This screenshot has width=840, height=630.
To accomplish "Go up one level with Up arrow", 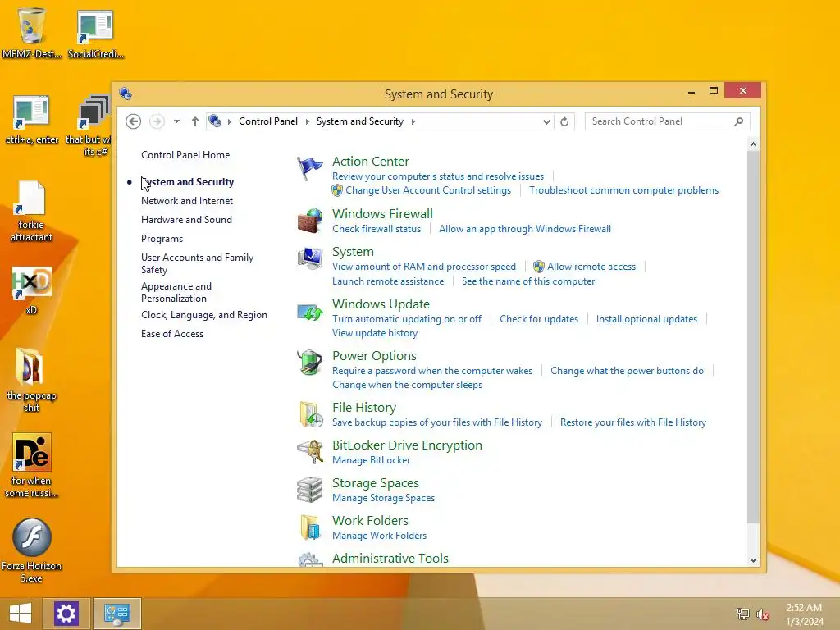I will (195, 121).
